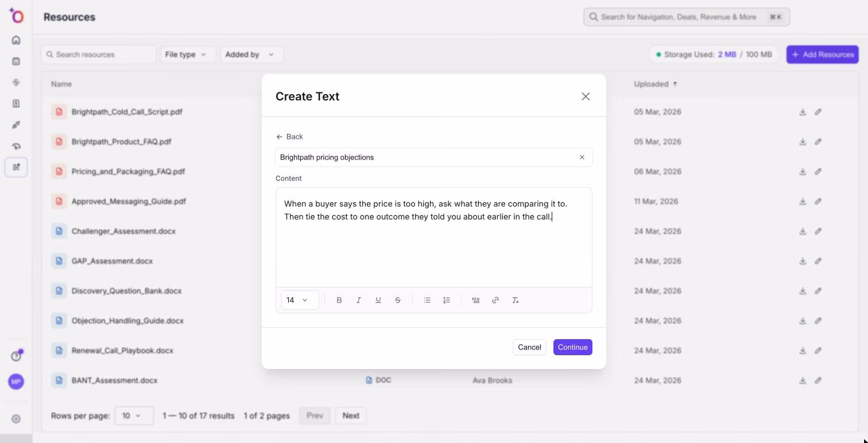Edit Brightpath_Product_FAQ.pdf with pencil icon

pyautogui.click(x=818, y=142)
